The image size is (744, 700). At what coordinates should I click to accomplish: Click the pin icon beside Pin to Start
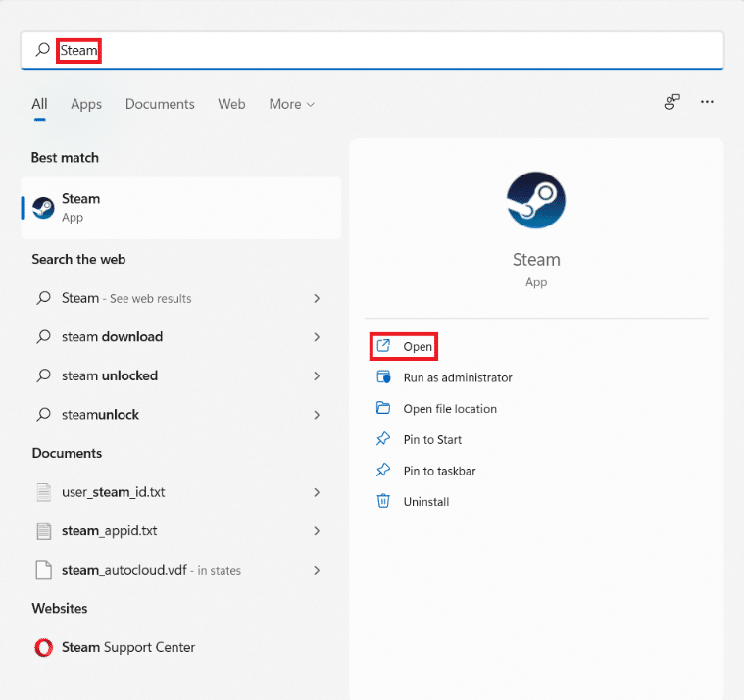[383, 439]
